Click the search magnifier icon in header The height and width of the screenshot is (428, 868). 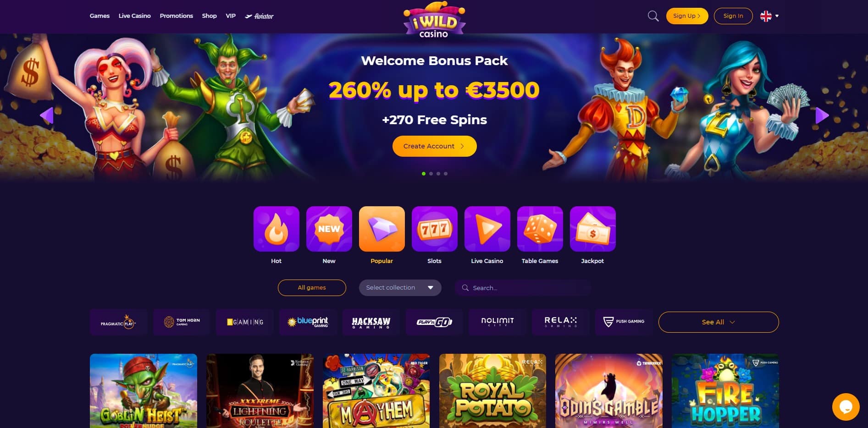[653, 16]
